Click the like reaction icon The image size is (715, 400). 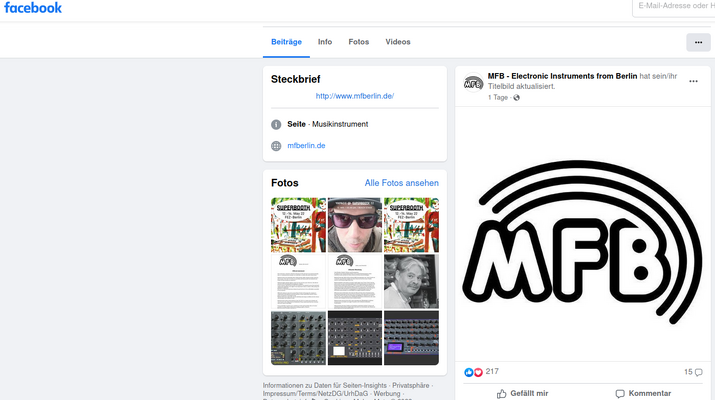468,372
